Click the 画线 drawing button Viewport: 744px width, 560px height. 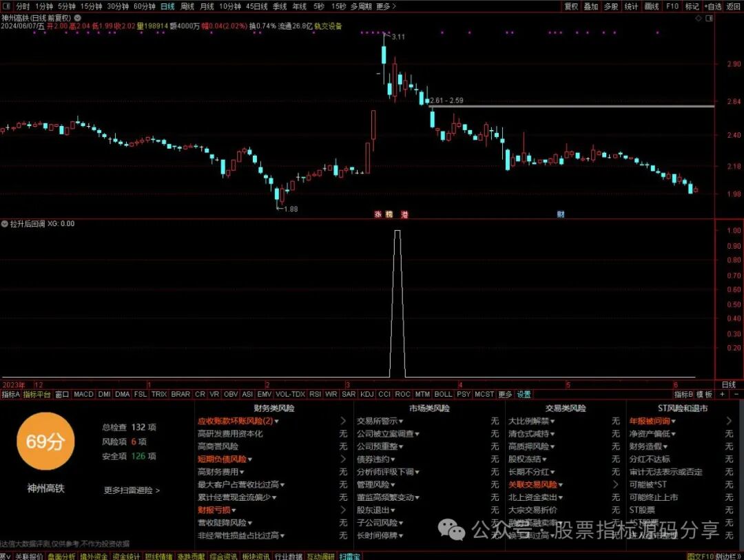tap(652, 6)
